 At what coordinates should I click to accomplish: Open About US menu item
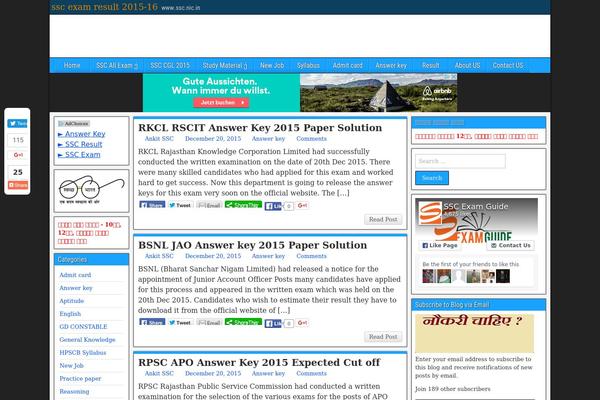click(467, 65)
